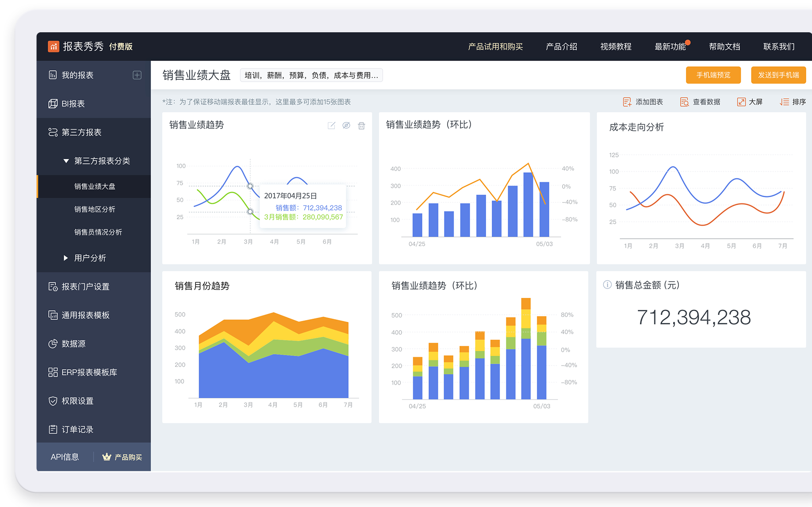The height and width of the screenshot is (507, 812).
Task: Click the 产品购买 crown link
Action: [x=122, y=457]
